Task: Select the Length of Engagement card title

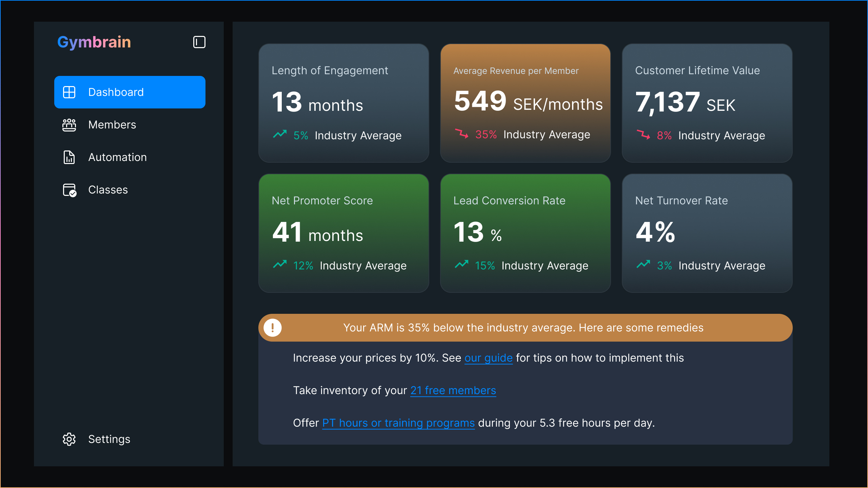Action: pyautogui.click(x=330, y=70)
